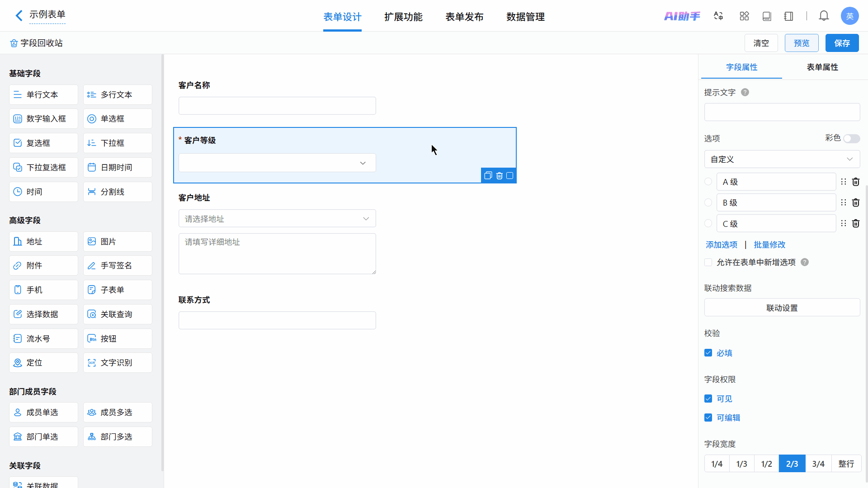868x488 pixels.
Task: Open the notification bell
Action: pyautogui.click(x=824, y=16)
